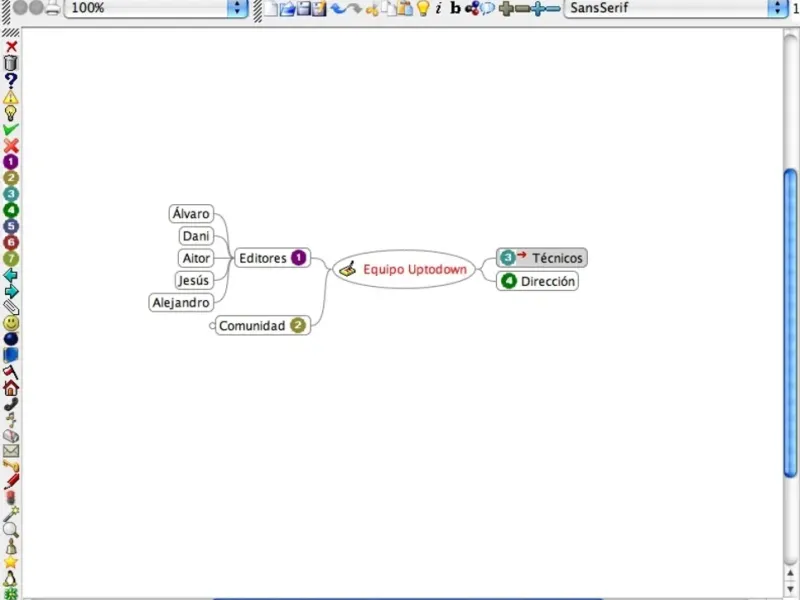Select the priority 3 teal icon in sidebar
Screen dimensions: 800x600
(x=11, y=194)
